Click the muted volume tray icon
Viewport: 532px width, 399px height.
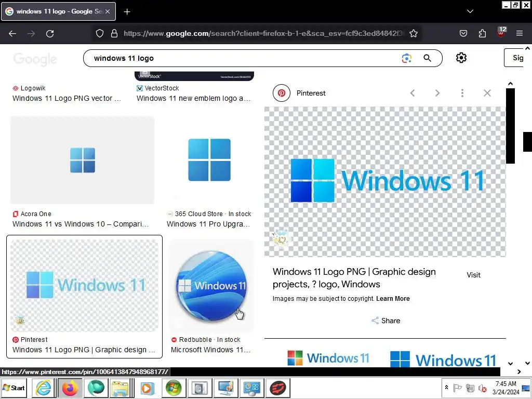point(482,388)
